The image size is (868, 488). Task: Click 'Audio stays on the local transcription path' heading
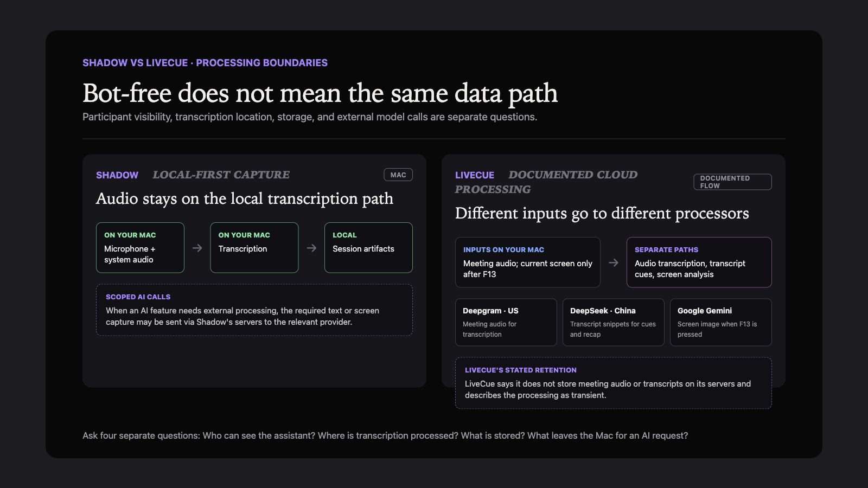point(245,198)
